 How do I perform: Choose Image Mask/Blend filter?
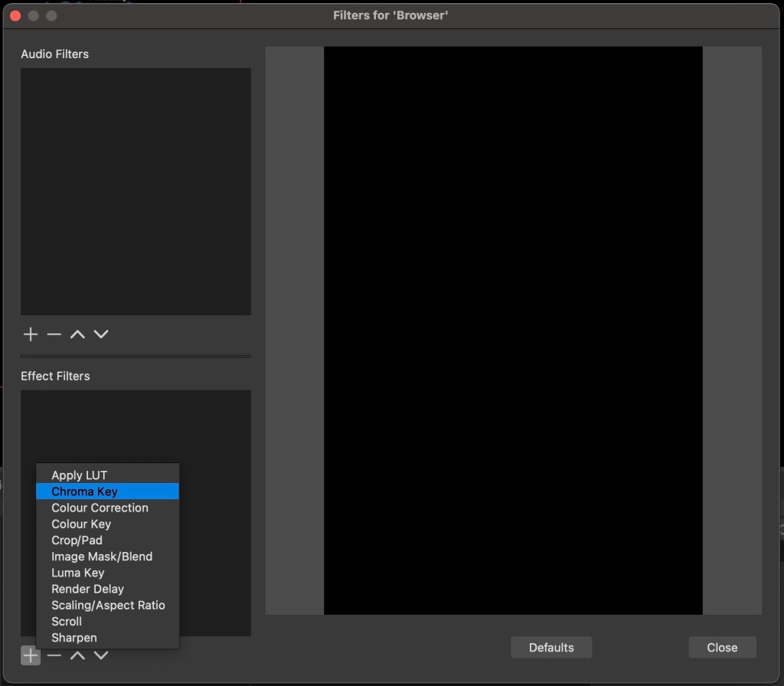click(102, 557)
